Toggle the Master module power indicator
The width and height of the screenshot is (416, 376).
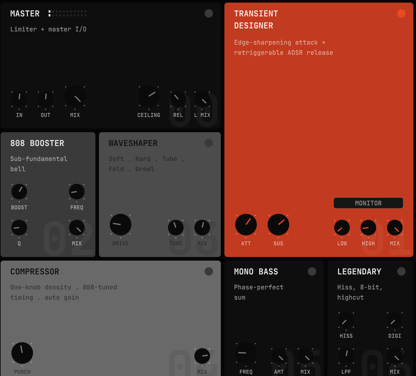209,13
